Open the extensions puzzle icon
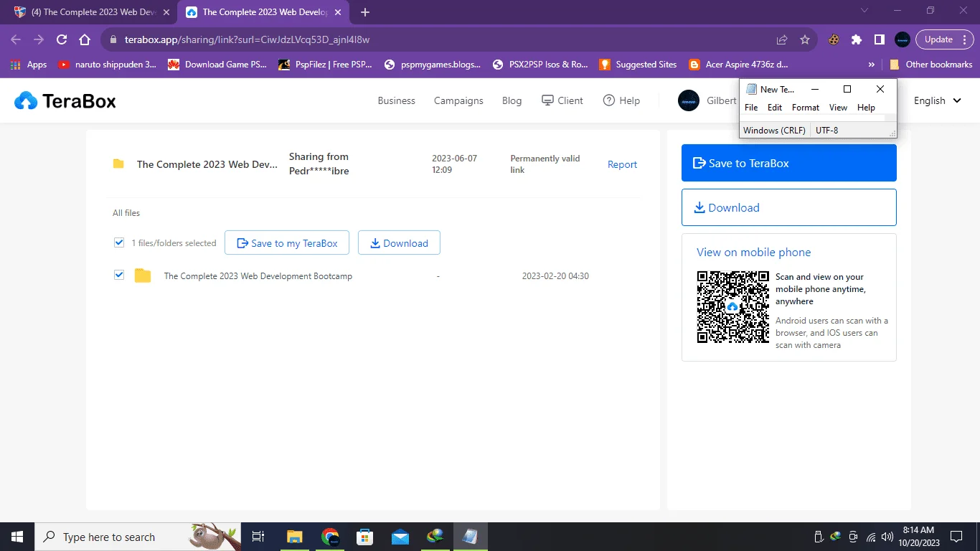980x551 pixels. tap(857, 39)
